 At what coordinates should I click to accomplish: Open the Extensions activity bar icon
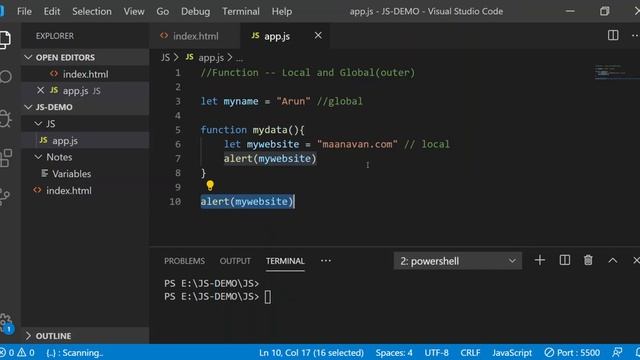(6, 158)
